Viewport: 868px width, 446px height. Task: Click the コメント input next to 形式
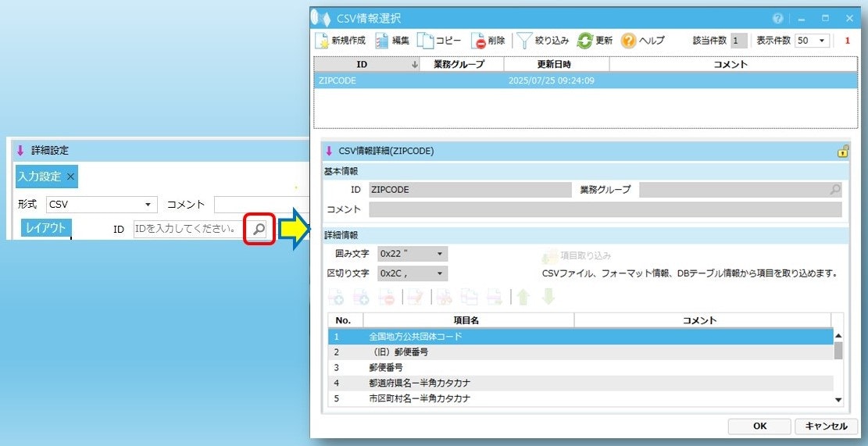(261, 204)
